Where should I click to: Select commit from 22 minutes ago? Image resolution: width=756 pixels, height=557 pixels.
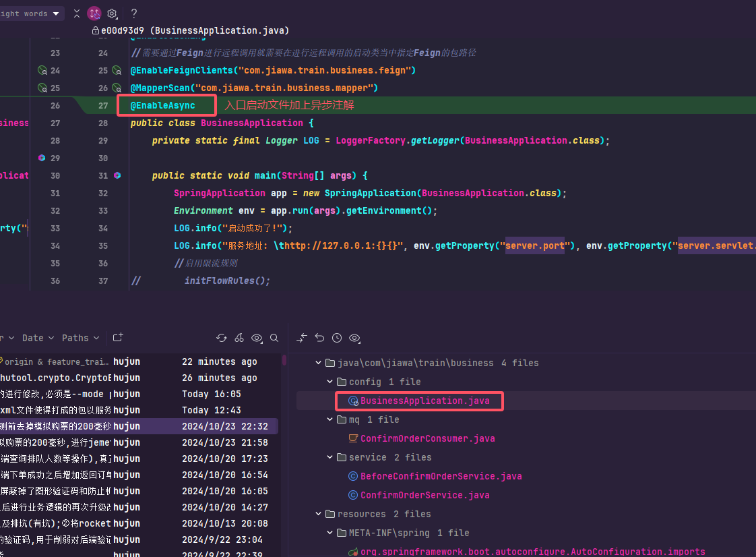(139, 361)
